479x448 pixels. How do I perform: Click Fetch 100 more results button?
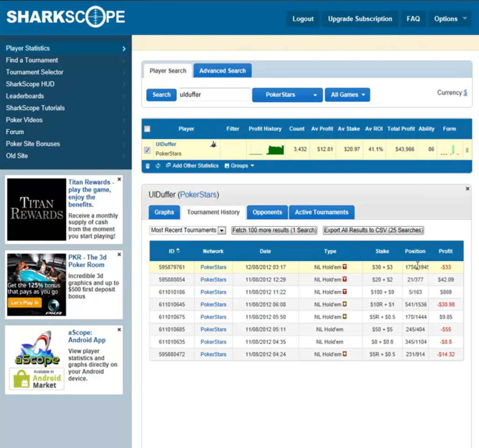[274, 230]
